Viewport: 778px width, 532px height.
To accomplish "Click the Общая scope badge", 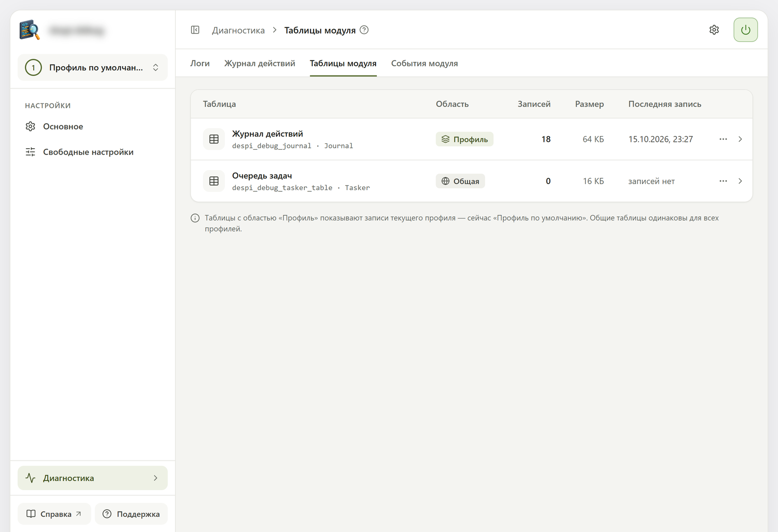I will coord(460,181).
